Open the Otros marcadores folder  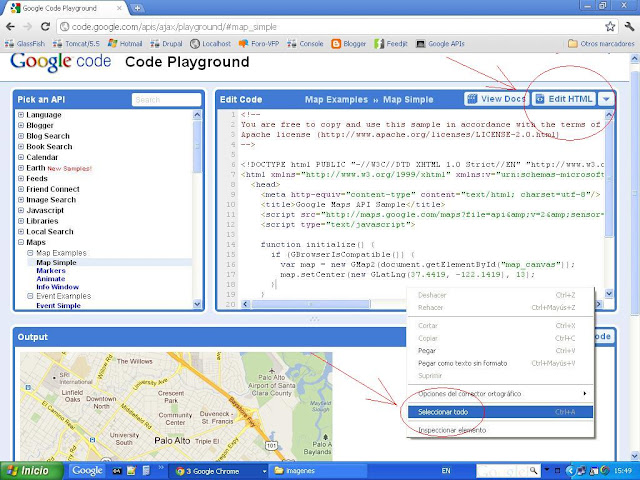601,44
